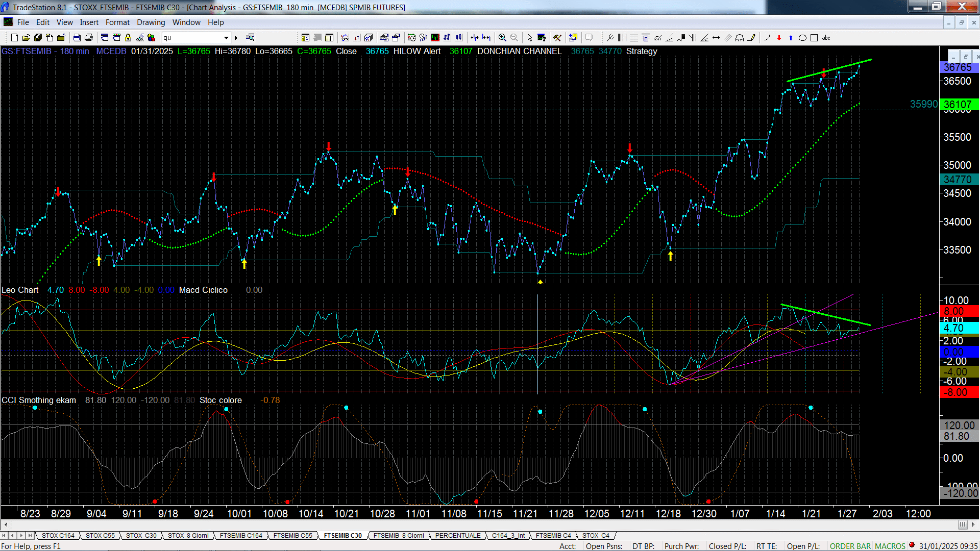Screen dimensions: 980x551
Task: Select the Pointer arrow tool
Action: pyautogui.click(x=530, y=37)
